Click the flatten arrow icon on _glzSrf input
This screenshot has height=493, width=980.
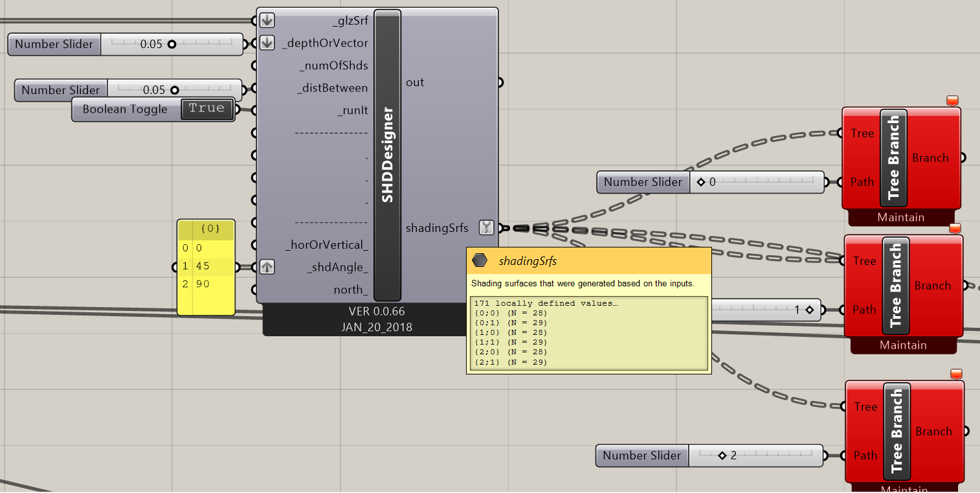267,21
